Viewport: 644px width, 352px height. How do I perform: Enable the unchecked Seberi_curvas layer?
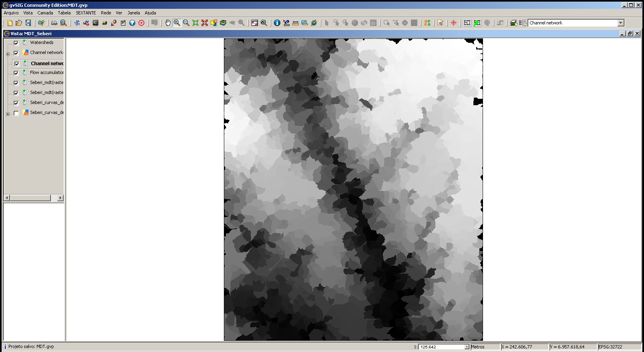pos(16,113)
